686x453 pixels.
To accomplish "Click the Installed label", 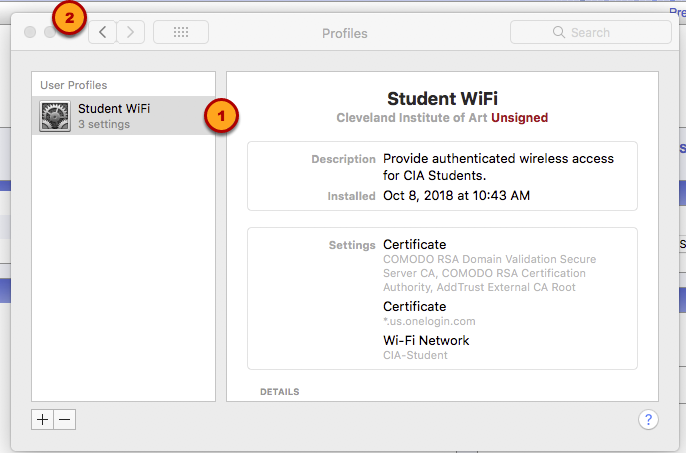I will click(351, 196).
